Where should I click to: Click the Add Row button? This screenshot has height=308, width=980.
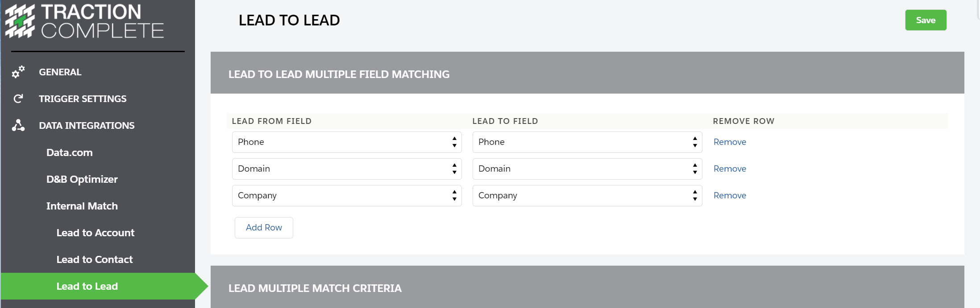tap(264, 228)
